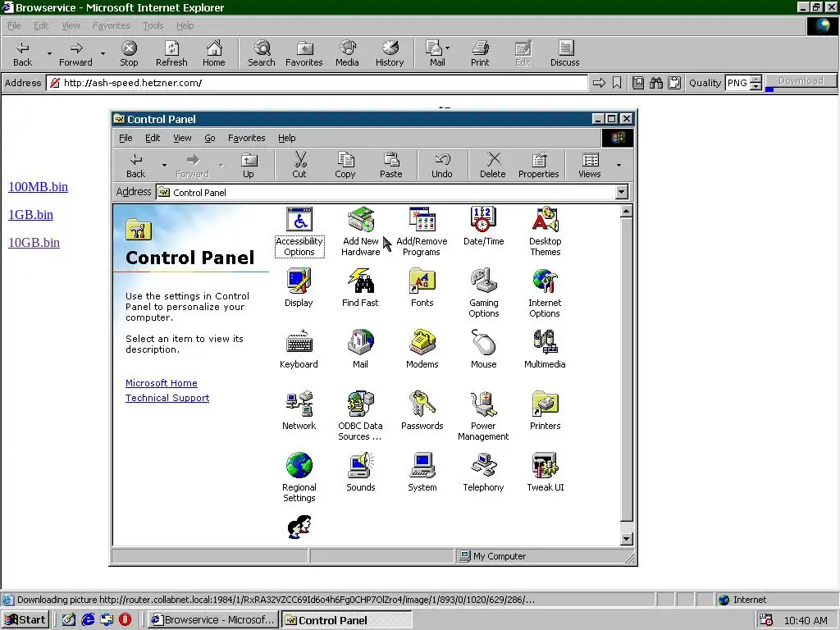The height and width of the screenshot is (630, 840).
Task: Open Regional Settings
Action: (299, 478)
